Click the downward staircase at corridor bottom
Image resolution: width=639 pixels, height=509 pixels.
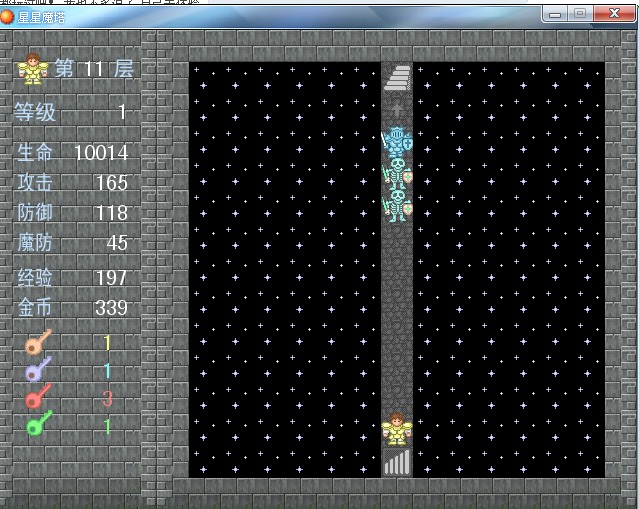pyautogui.click(x=397, y=462)
